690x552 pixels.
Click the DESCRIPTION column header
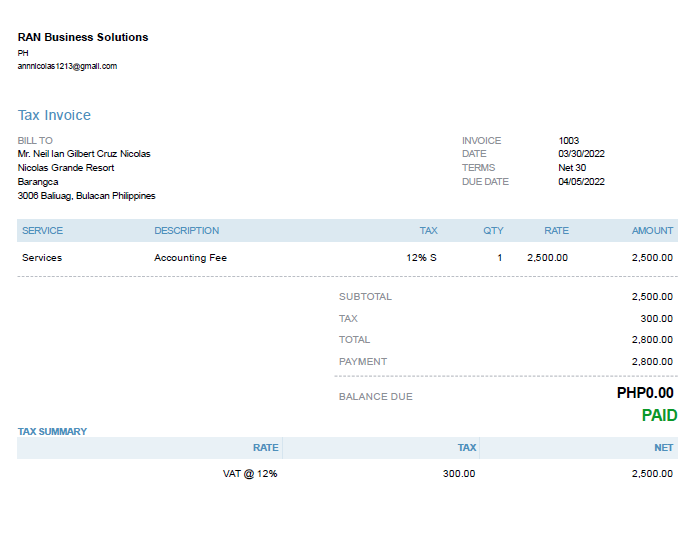[186, 231]
